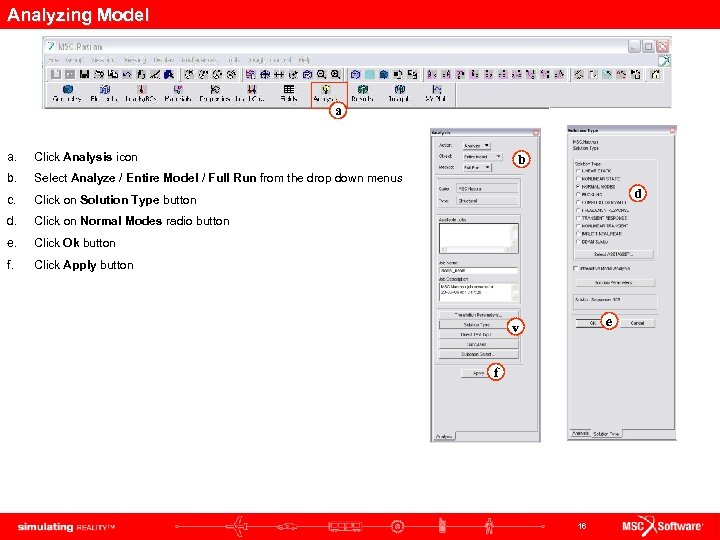This screenshot has width=720, height=540.
Task: Select the DDAM Solution radio button
Action: (x=578, y=242)
